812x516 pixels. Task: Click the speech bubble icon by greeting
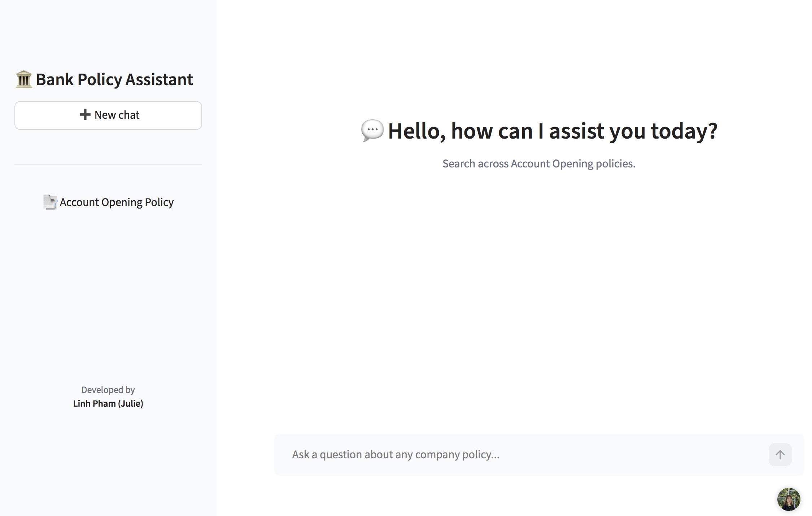tap(372, 130)
